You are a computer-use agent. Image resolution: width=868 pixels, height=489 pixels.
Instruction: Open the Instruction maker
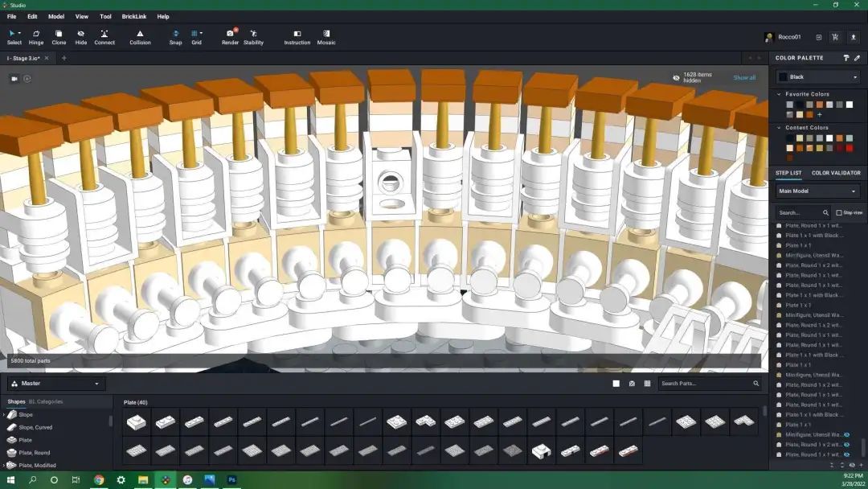pyautogui.click(x=297, y=37)
